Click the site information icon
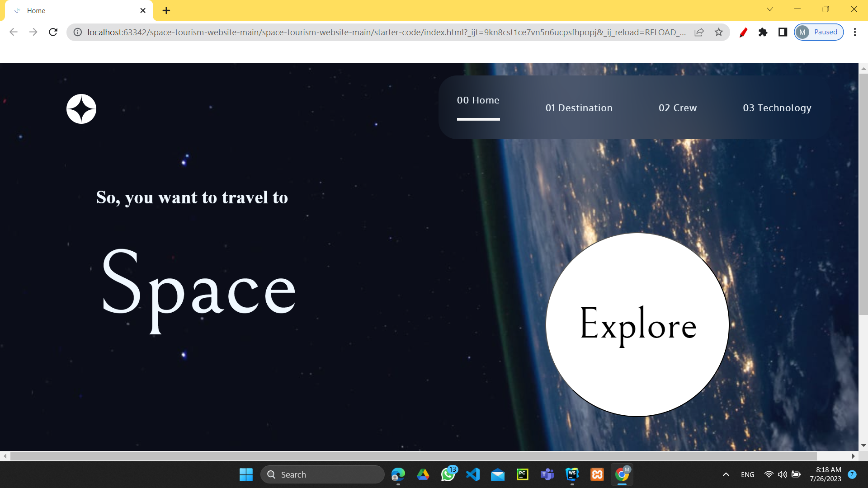Image resolution: width=868 pixels, height=488 pixels. tap(77, 32)
